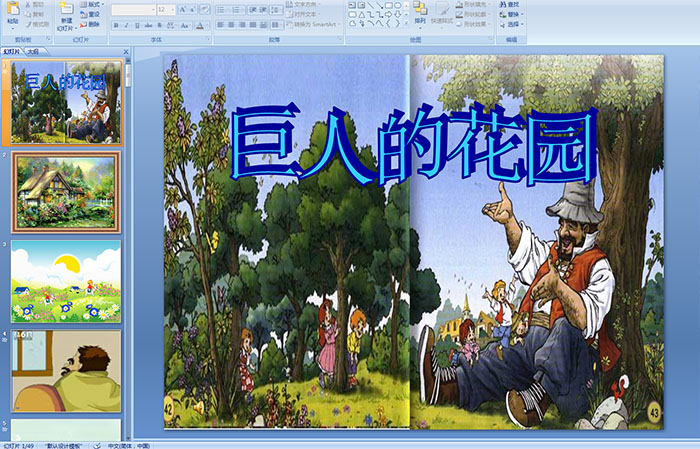
Task: Toggle Text Shadow (S) formatting
Action: click(x=159, y=25)
